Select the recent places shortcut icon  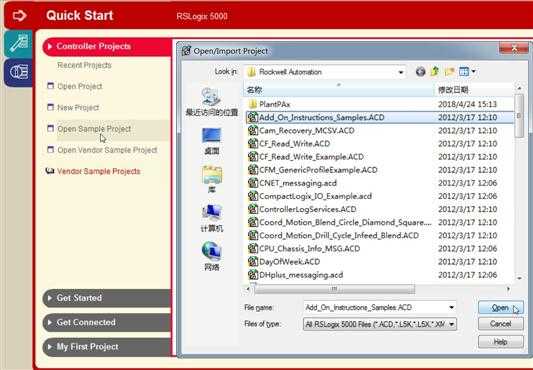click(211, 102)
